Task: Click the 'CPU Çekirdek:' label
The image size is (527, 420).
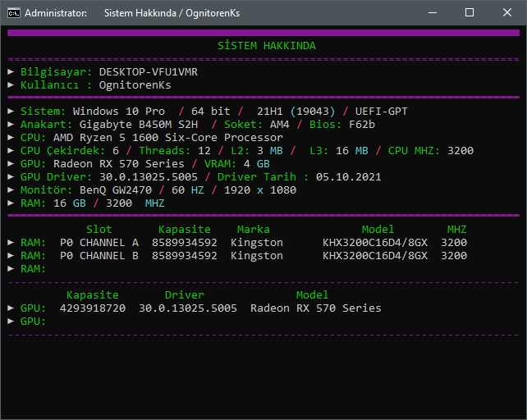Action: pyautogui.click(x=62, y=151)
